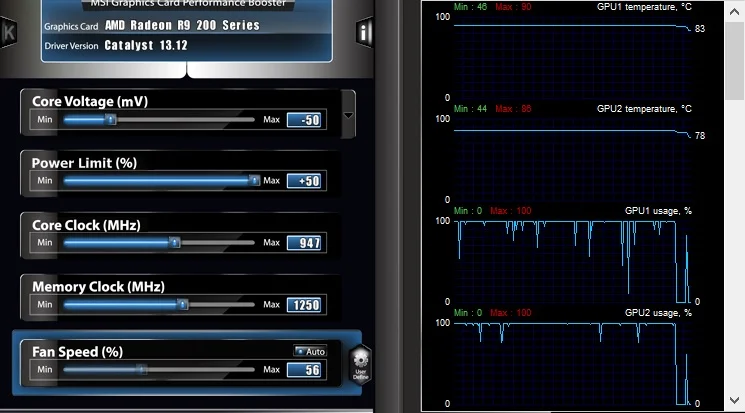745x413 pixels.
Task: Click the Power Limit slider handle
Action: (254, 180)
